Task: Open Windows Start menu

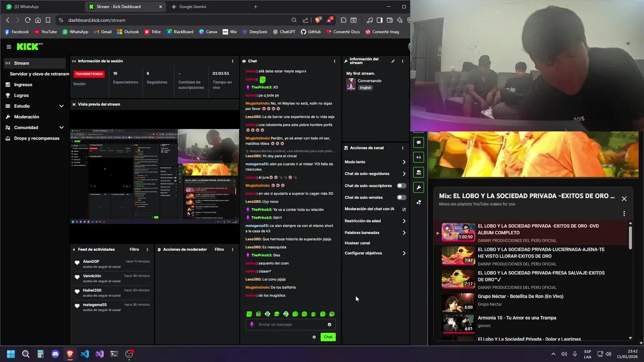Action: click(11, 354)
